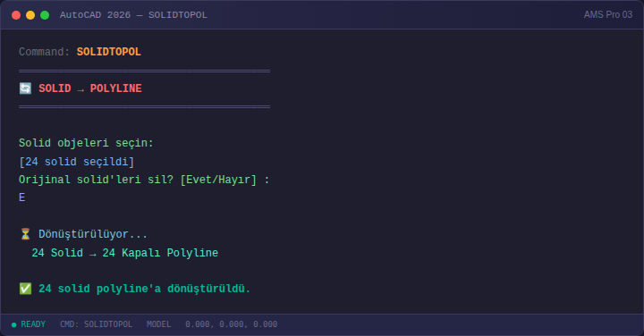Click the typed answer 'E'
644x336 pixels.
point(22,197)
